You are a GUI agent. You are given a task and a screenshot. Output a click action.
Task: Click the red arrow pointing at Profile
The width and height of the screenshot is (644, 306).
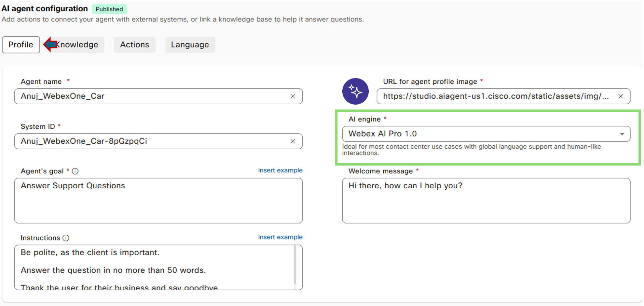(x=50, y=44)
